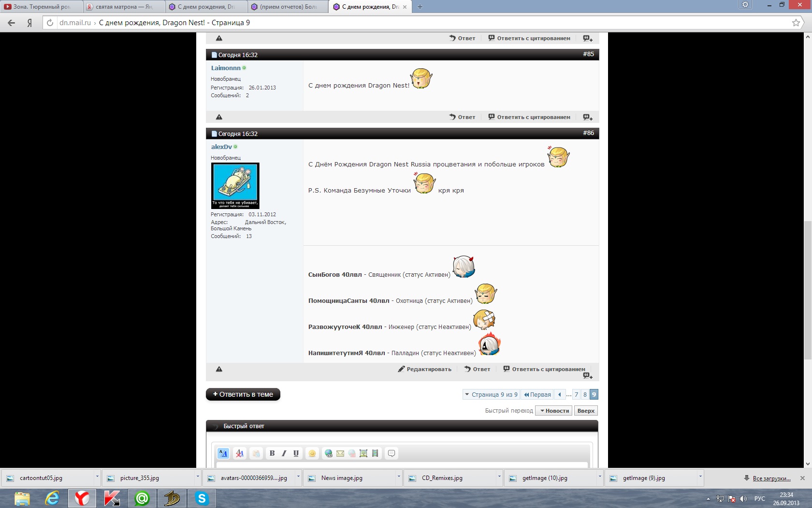Open the 'Страница 9 из 9' page dropdown
Image resolution: width=812 pixels, height=508 pixels.
(491, 395)
